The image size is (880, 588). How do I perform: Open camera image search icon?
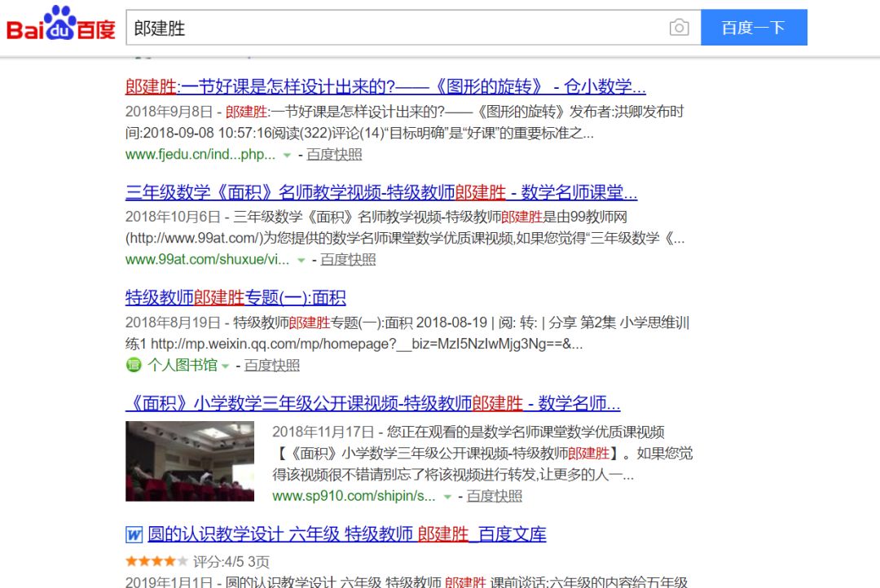[x=679, y=28]
